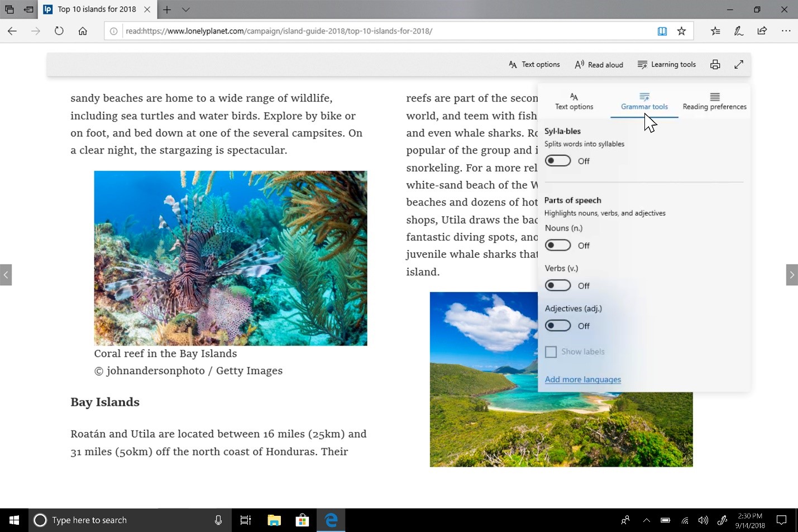The image size is (798, 532).
Task: Open Add more languages link
Action: [583, 380]
